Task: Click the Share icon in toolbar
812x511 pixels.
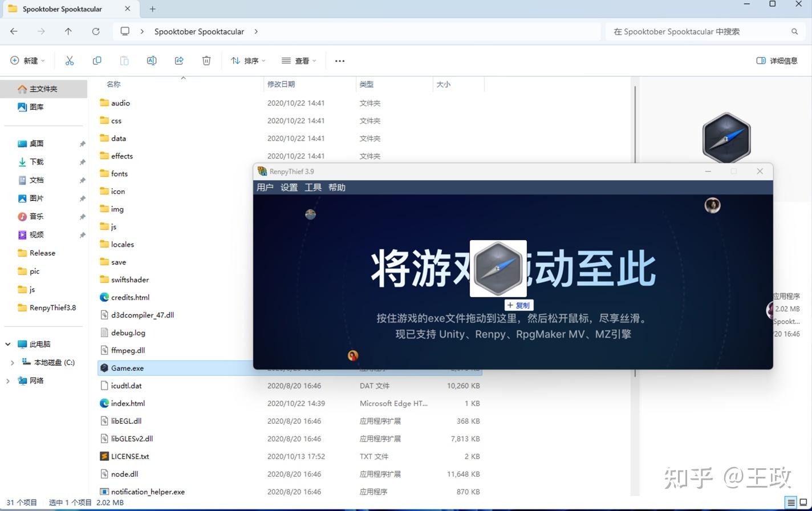Action: coord(179,60)
